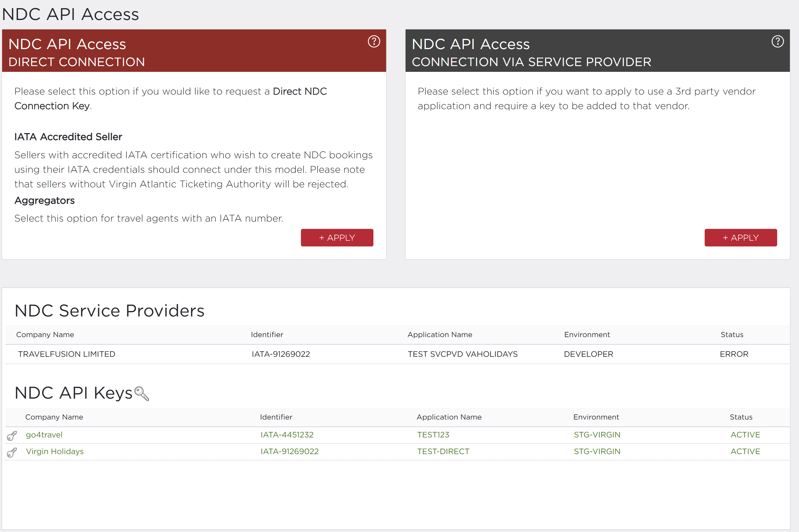
Task: Click Company Name header in Service Providers
Action: [45, 335]
